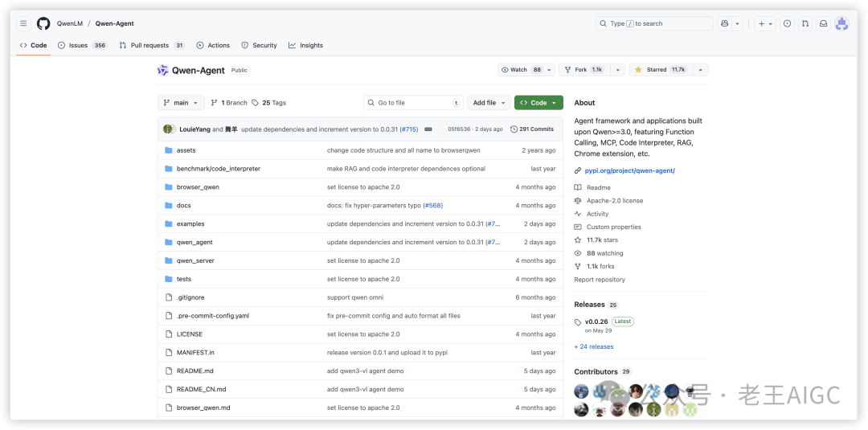This screenshot has width=868, height=430.
Task: Open the qwen_agent folder
Action: click(x=194, y=243)
